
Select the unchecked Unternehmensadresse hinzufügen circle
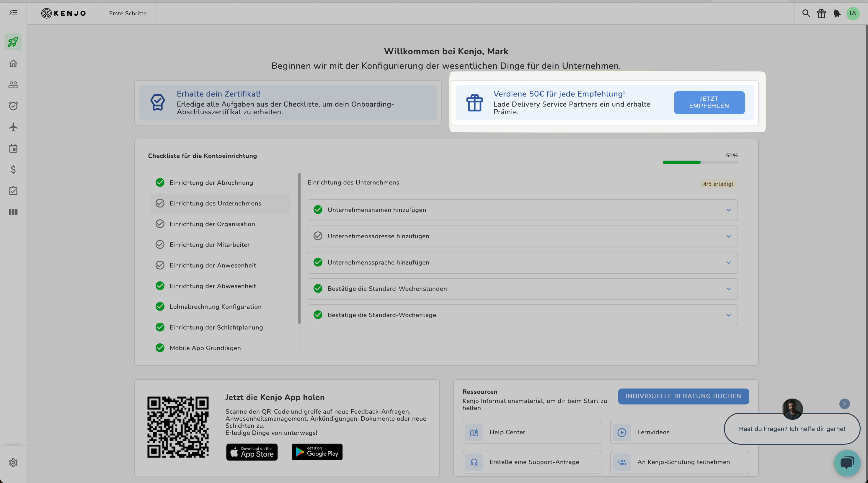[318, 236]
